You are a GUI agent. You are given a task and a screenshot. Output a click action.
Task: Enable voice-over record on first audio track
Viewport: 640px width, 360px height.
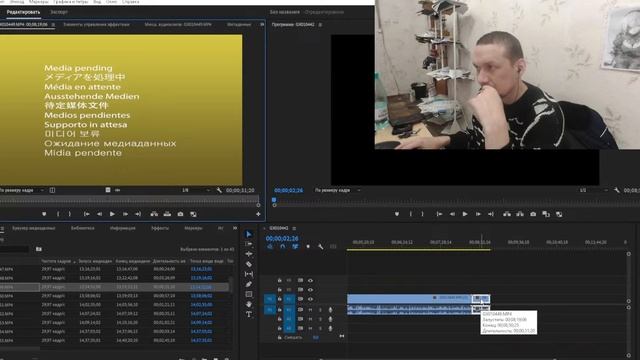pyautogui.click(x=330, y=310)
